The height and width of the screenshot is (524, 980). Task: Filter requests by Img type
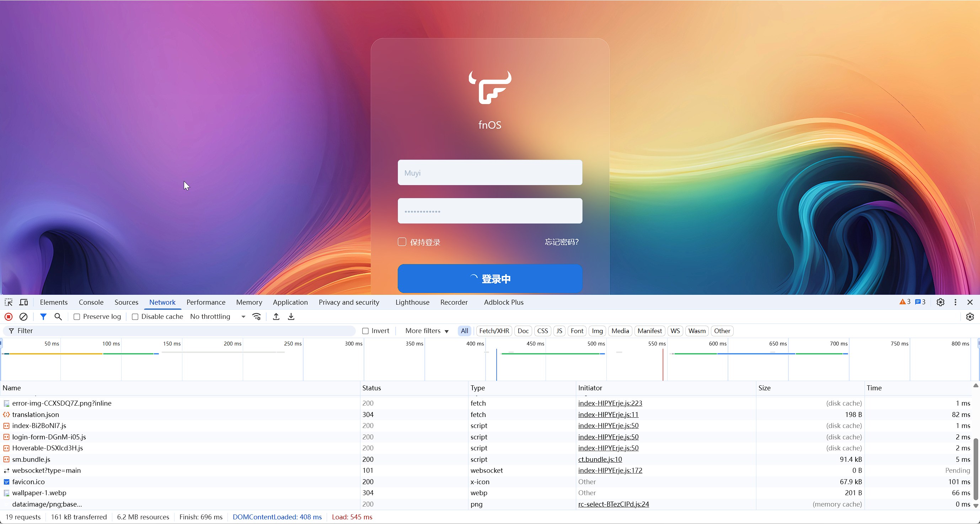tap(597, 331)
